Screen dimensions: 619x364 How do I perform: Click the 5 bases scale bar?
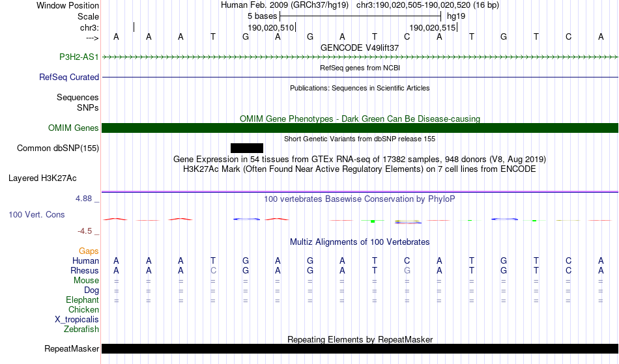(360, 16)
